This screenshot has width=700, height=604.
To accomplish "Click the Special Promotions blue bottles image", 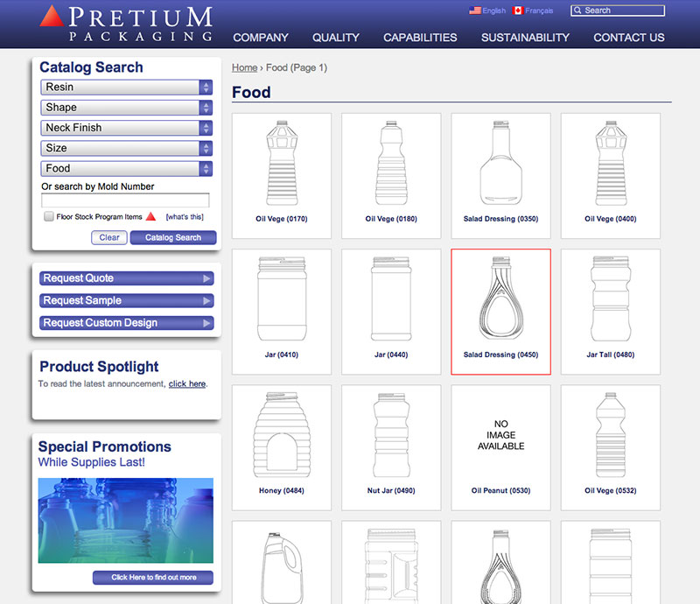I will coord(125,521).
